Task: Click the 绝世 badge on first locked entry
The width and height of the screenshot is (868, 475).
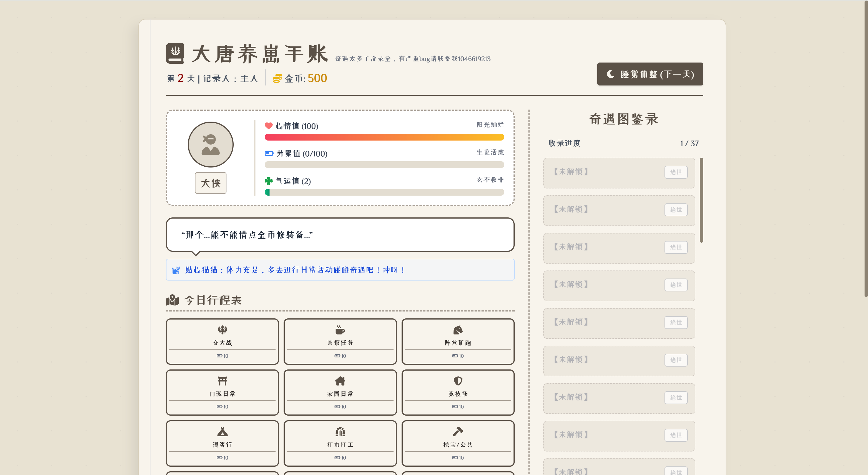Action: [676, 172]
